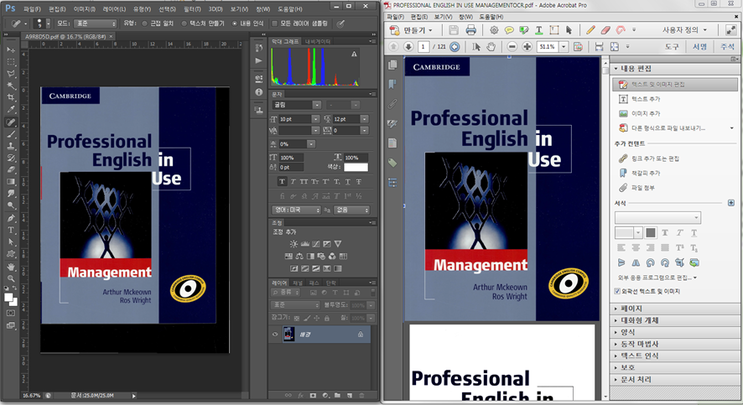This screenshot has width=743, height=405.
Task: Select the Eyedropper tool in Photoshop
Action: click(x=10, y=109)
